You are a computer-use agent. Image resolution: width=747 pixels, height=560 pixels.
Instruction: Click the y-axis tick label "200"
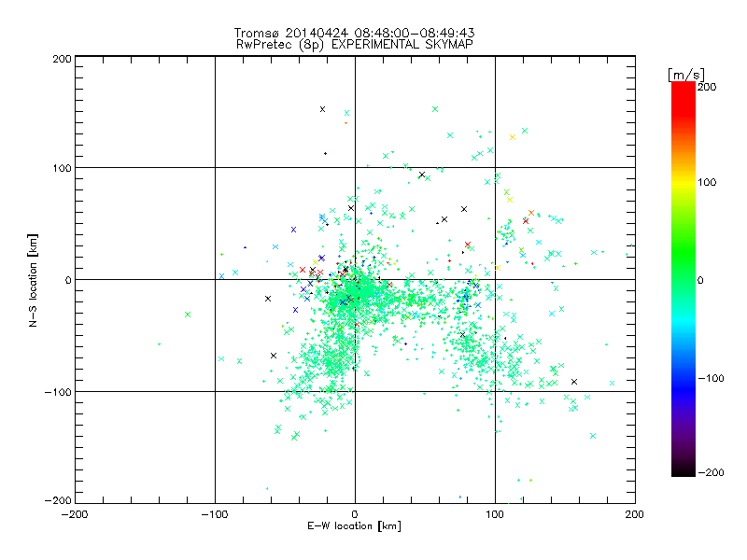[x=62, y=59]
